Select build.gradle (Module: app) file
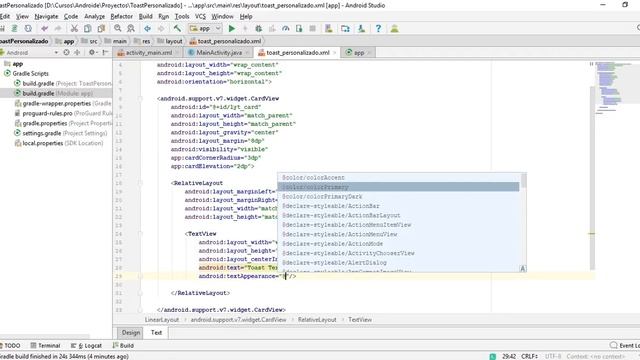This screenshot has height=360, width=640. click(x=56, y=93)
